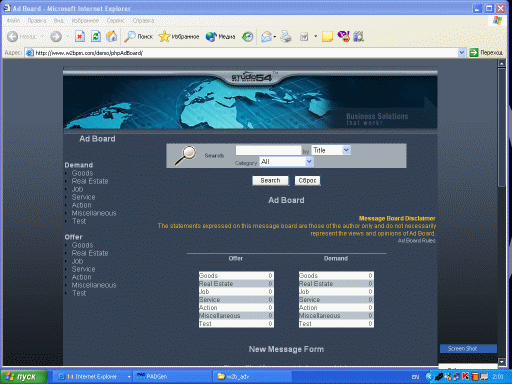512x384 pixels.
Task: Click the Start (пуск) button on the taskbar
Action: click(23, 377)
